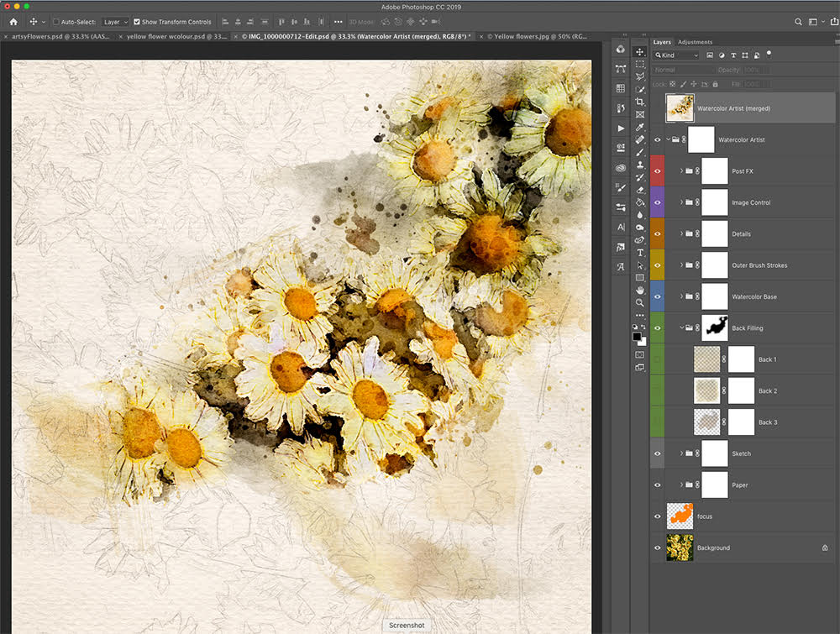Select the Blur tool
This screenshot has height=634, width=840.
point(639,215)
